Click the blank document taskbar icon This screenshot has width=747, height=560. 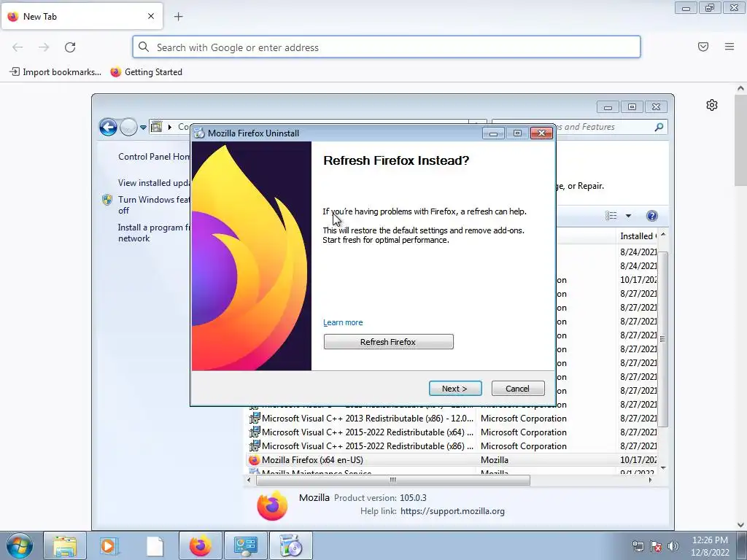(155, 545)
